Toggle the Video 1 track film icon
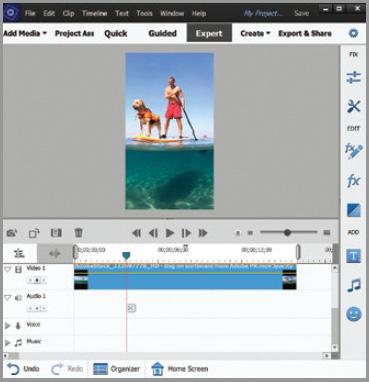 point(19,269)
